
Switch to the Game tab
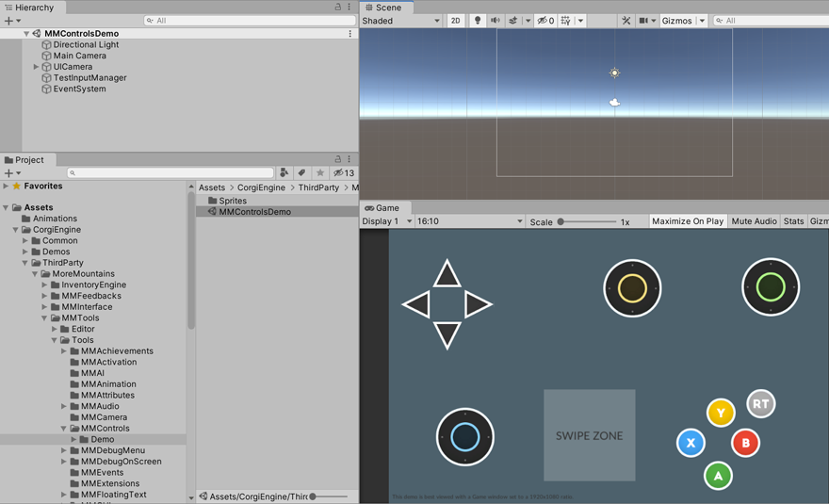click(x=382, y=208)
